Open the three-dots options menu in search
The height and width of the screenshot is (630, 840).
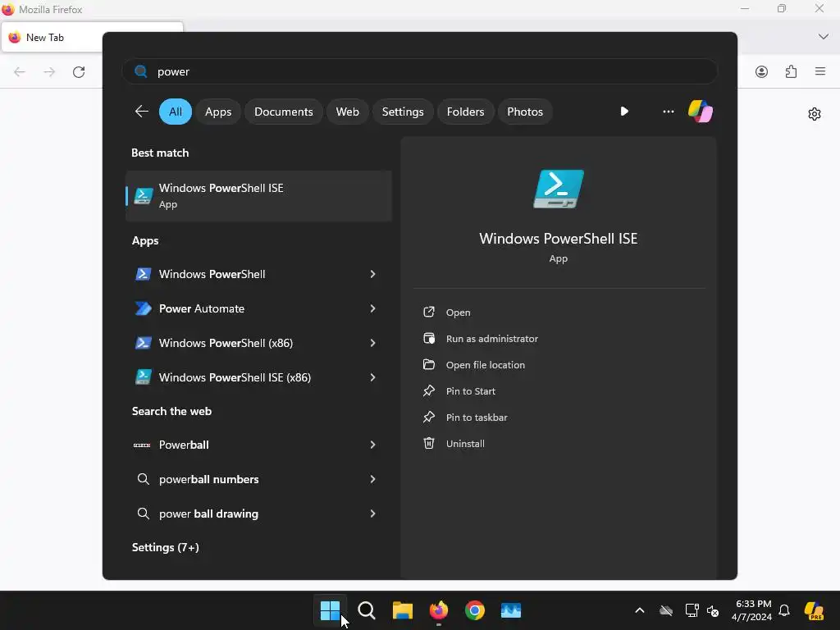(668, 112)
